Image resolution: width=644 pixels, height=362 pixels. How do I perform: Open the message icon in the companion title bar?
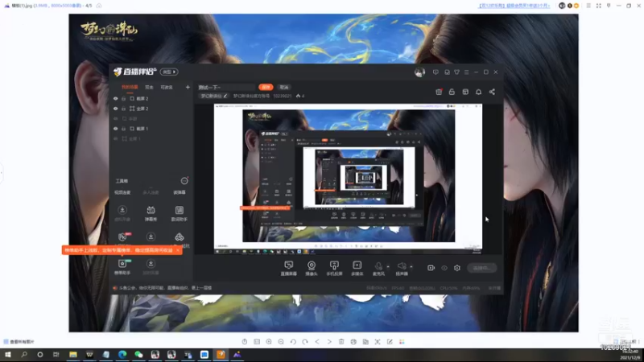click(436, 72)
